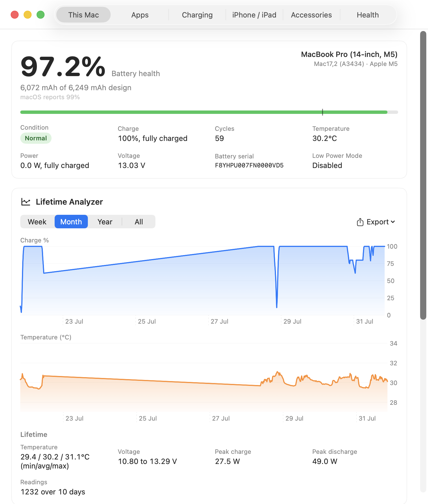Click the blue Charge % chart

(x=202, y=280)
